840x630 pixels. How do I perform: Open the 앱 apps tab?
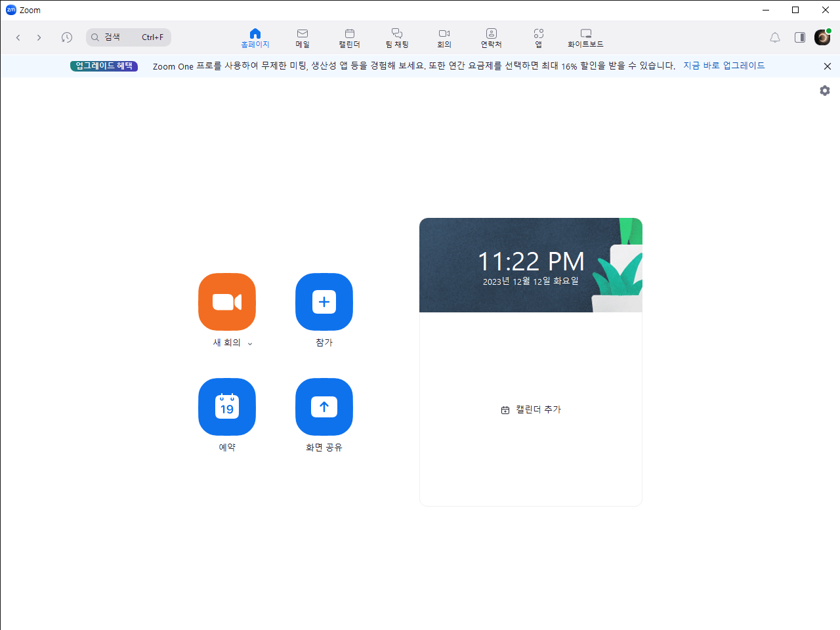(x=539, y=38)
